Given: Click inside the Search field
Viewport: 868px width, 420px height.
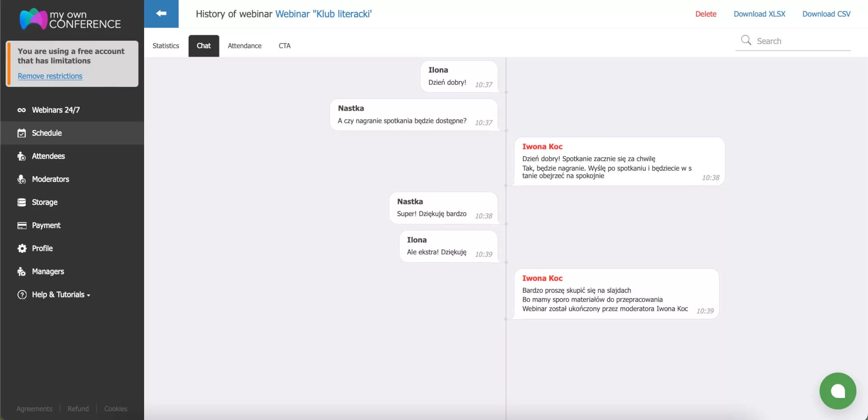Looking at the screenshot, I should pos(797,40).
